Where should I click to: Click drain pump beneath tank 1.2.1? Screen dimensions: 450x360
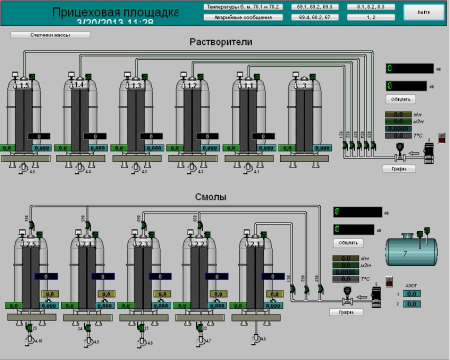click(256, 339)
